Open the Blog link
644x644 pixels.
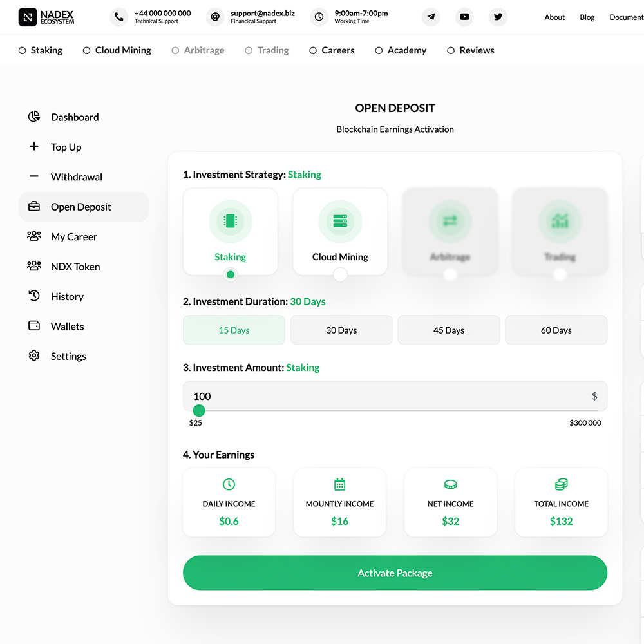[587, 17]
